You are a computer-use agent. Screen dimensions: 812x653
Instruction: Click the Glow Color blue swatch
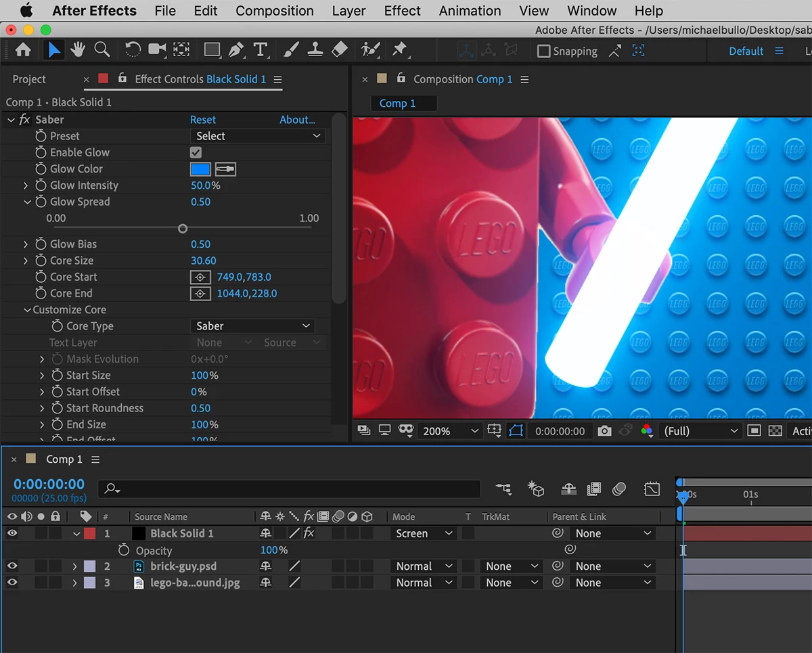point(200,169)
